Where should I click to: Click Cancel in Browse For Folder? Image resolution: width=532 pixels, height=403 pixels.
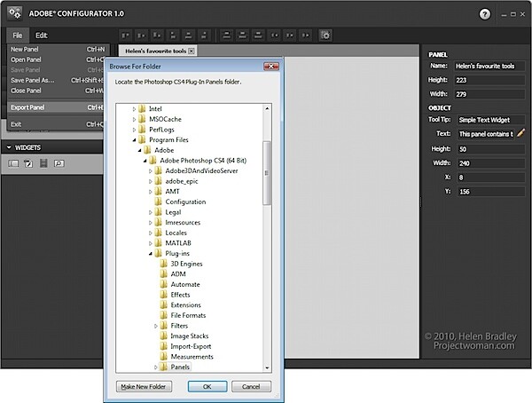click(x=251, y=387)
